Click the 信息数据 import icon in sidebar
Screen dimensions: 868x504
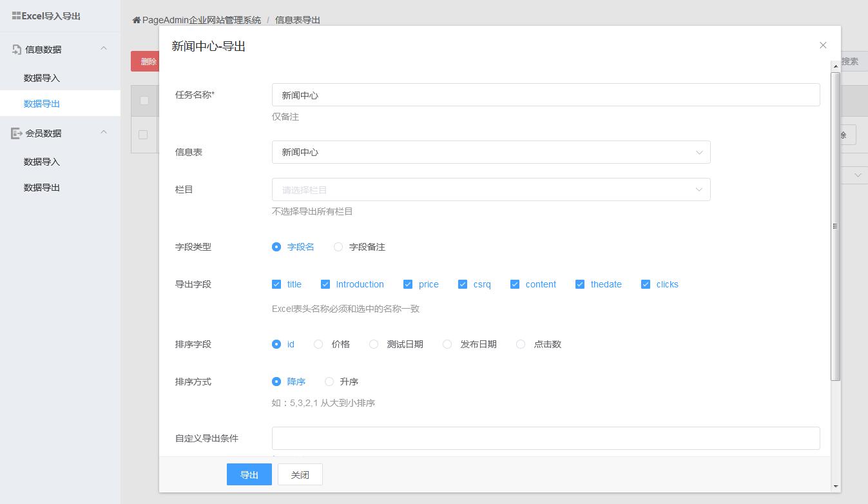click(17, 50)
